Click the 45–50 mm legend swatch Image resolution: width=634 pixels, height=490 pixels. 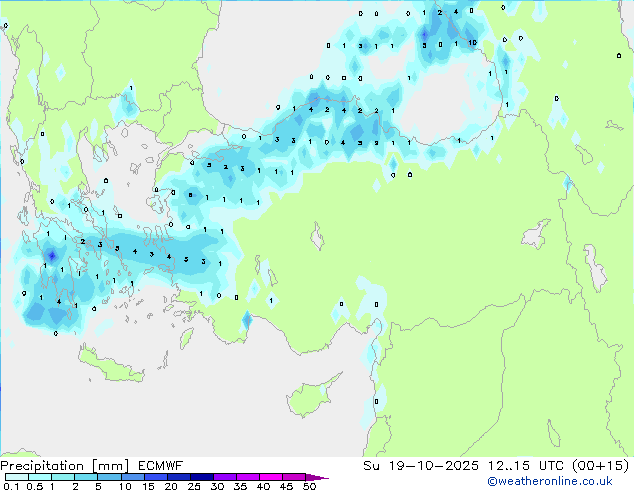pos(294,477)
